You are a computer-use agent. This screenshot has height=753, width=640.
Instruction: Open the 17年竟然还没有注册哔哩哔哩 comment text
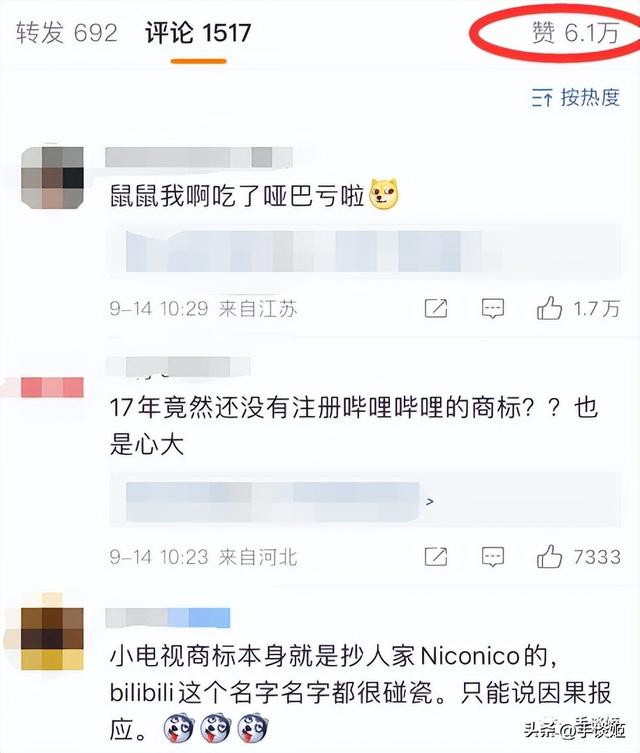[x=353, y=425]
